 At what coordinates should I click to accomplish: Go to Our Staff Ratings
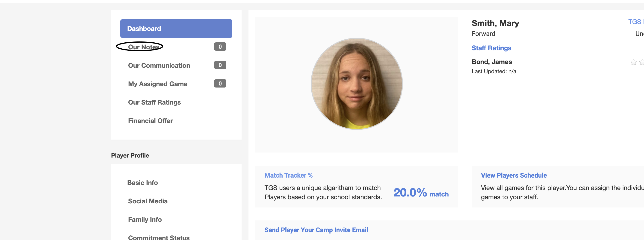coord(154,102)
